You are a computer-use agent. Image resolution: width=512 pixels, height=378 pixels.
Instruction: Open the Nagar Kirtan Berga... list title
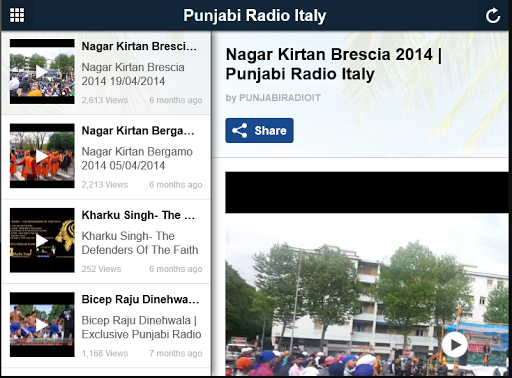[x=138, y=131]
